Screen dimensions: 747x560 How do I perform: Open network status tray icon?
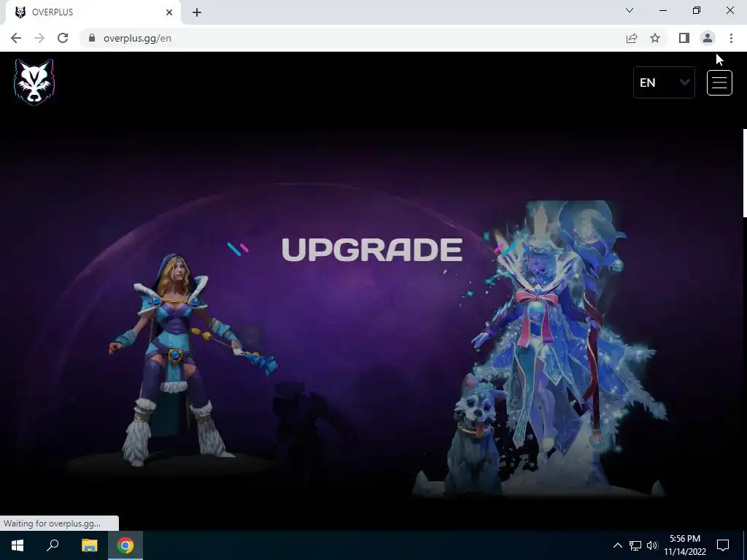pos(635,545)
